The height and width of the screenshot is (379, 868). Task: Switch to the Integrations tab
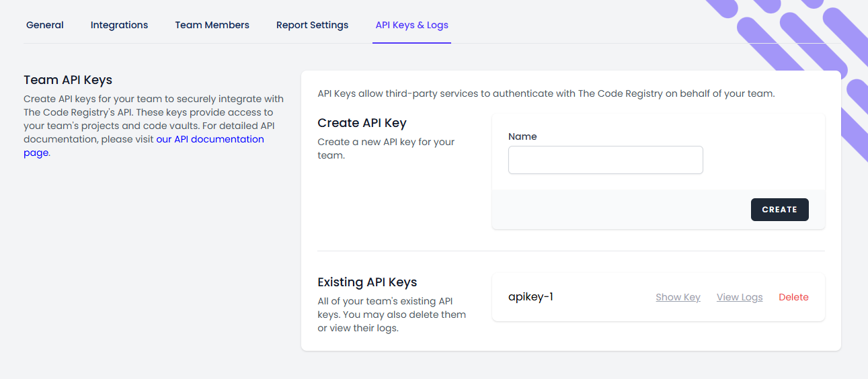[x=119, y=25]
